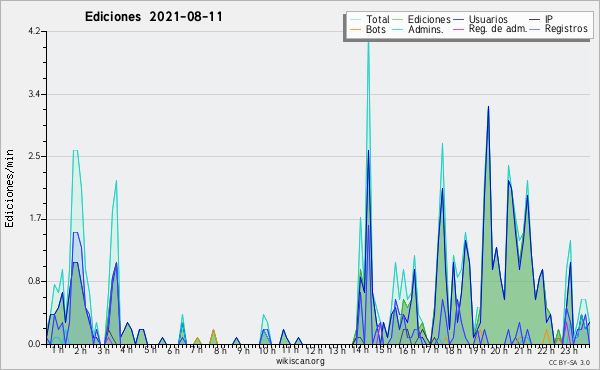Click the '20 h' x-axis label
600x370 pixels.
[499, 350]
